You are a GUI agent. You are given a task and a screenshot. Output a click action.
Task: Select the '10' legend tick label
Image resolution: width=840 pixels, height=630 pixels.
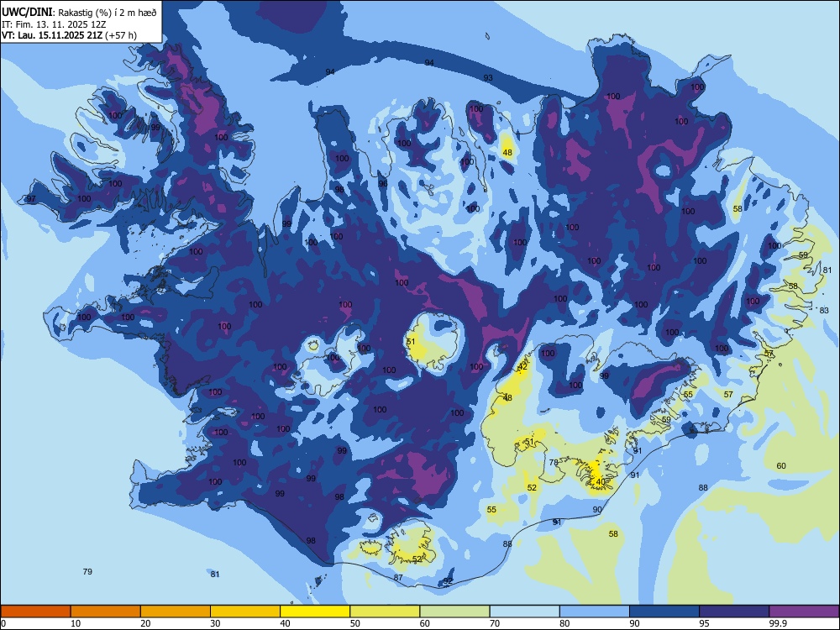pyautogui.click(x=76, y=623)
